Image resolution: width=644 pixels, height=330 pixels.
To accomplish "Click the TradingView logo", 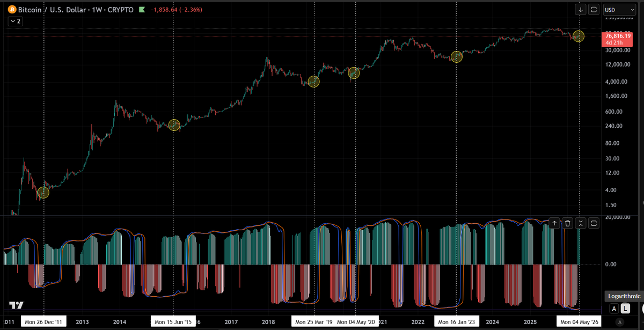I will (x=17, y=306).
